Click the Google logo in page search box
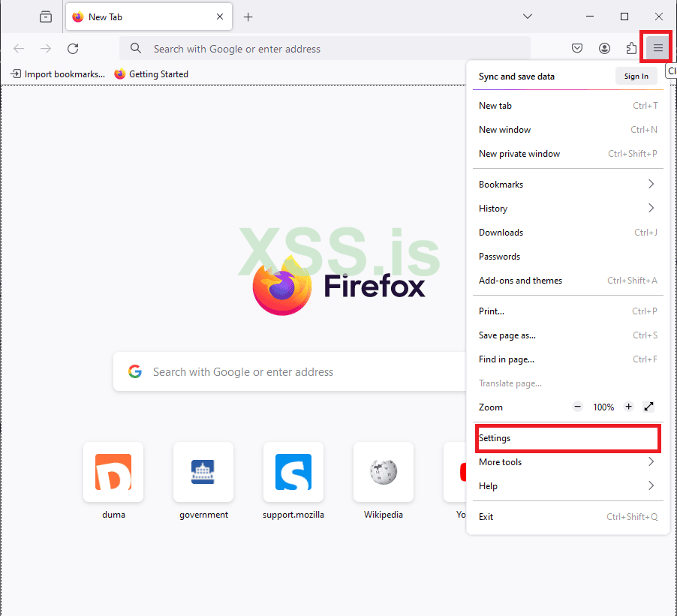The width and height of the screenshot is (677, 616). (134, 371)
